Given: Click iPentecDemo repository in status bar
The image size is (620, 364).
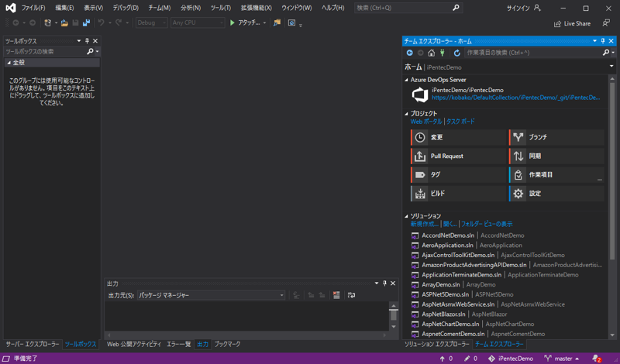Looking at the screenshot, I should pyautogui.click(x=511, y=359).
